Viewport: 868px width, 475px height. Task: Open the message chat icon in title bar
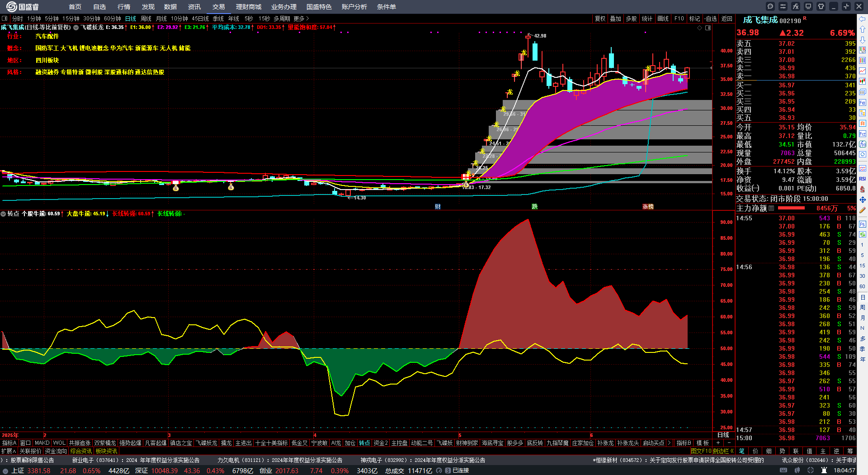[x=770, y=6]
